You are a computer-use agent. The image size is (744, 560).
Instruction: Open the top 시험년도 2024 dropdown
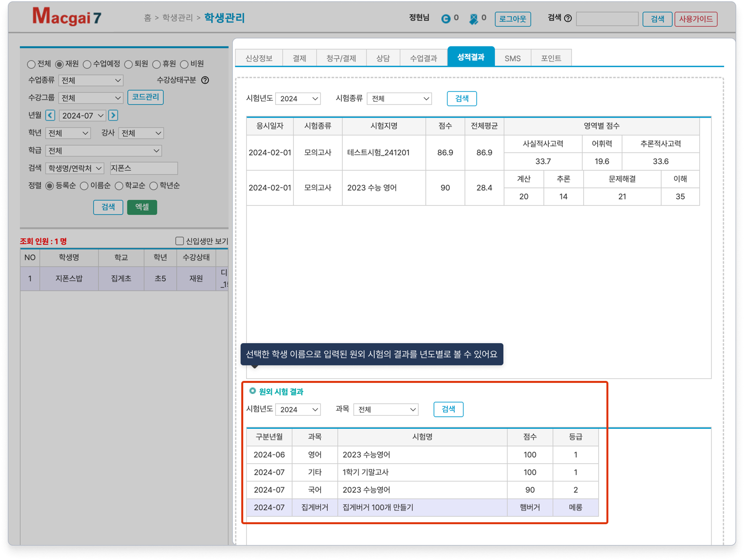[x=298, y=99]
